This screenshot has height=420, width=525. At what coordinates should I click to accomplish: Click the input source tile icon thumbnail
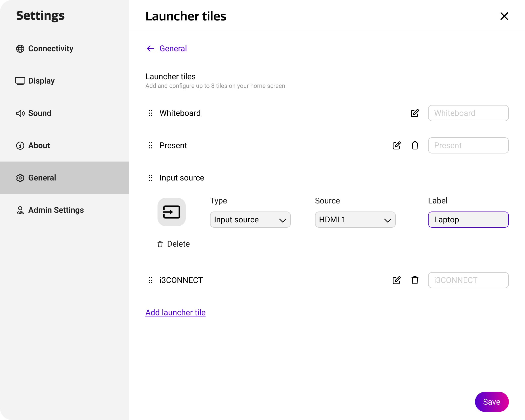coord(172,212)
